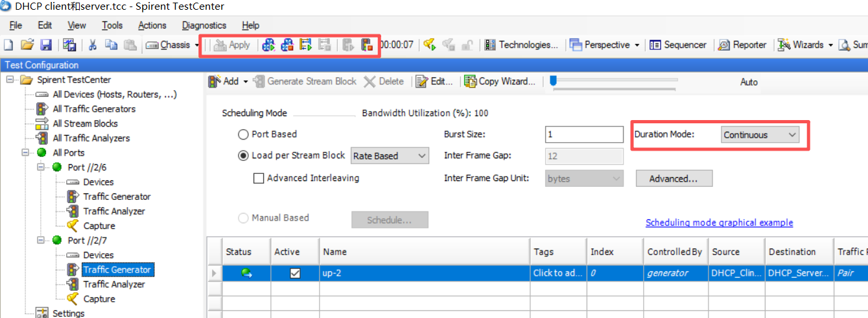The height and width of the screenshot is (318, 868).
Task: Click the Apply toolbar button
Action: (232, 45)
